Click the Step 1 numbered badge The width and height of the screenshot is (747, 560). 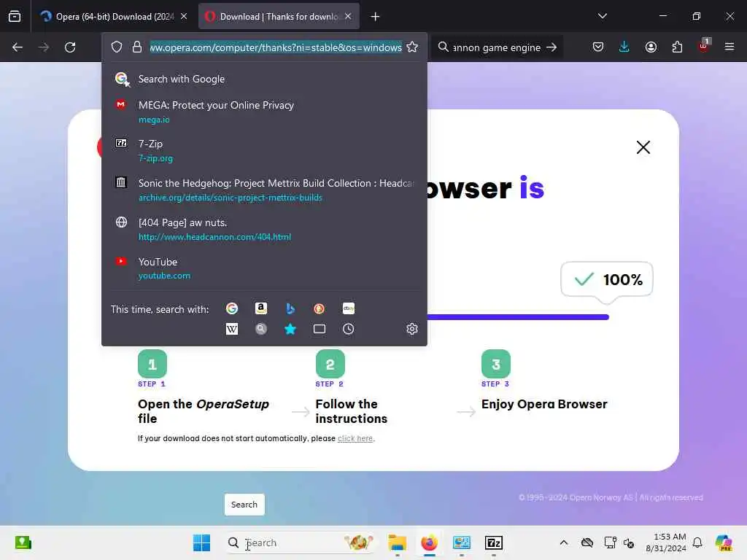[152, 364]
